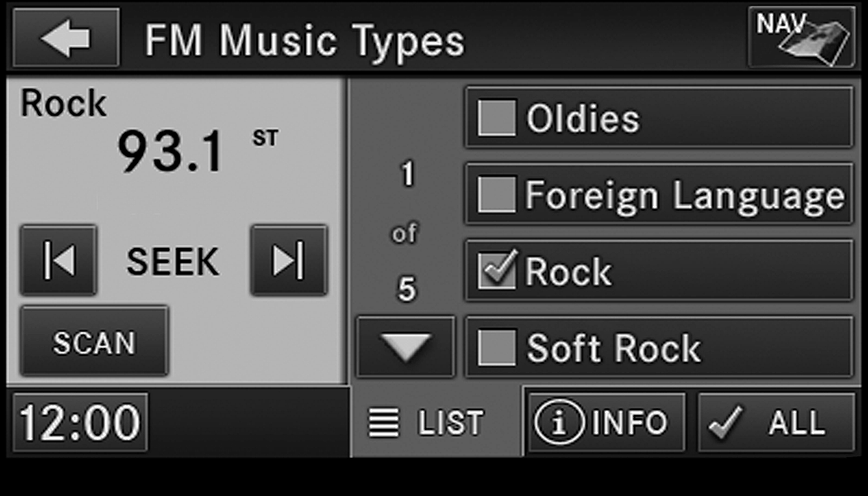
Task: Tap the 12:00 clock display
Action: 80,423
